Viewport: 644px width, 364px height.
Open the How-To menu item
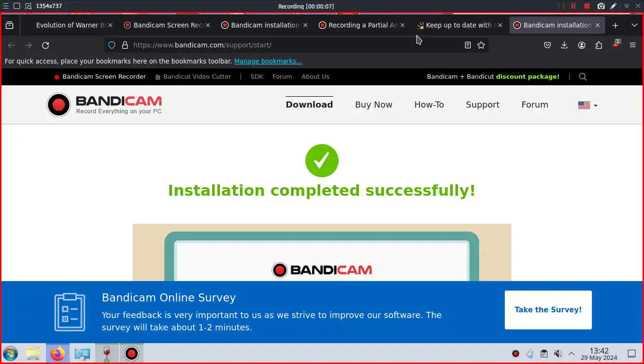429,105
